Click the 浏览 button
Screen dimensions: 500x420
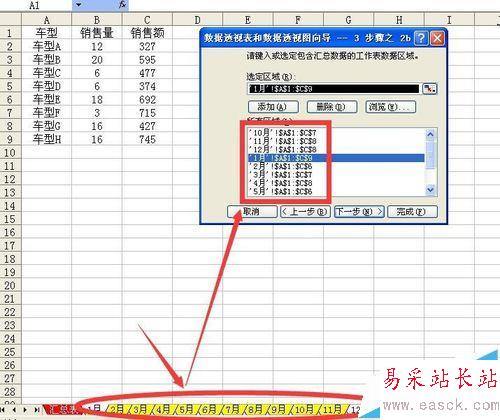[x=390, y=107]
